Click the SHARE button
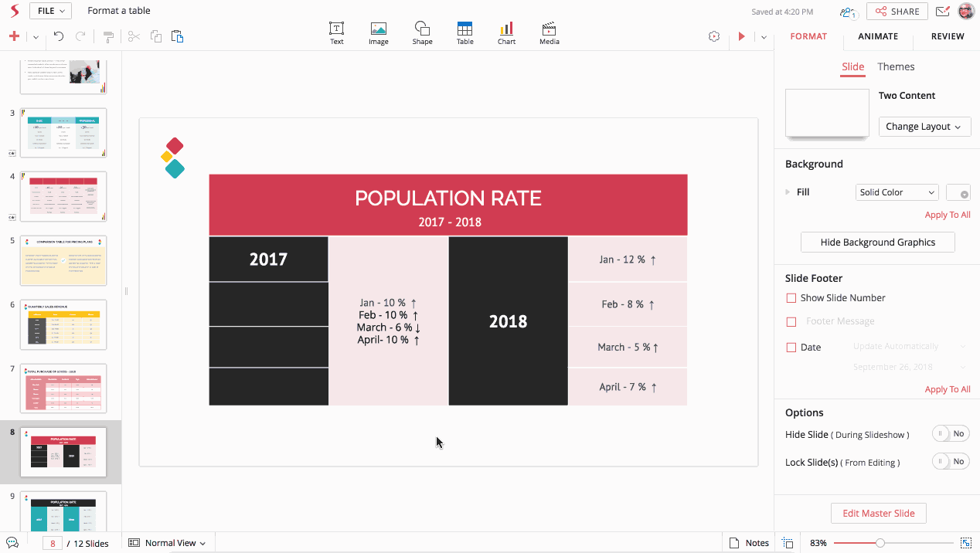980x553 pixels. pos(897,12)
